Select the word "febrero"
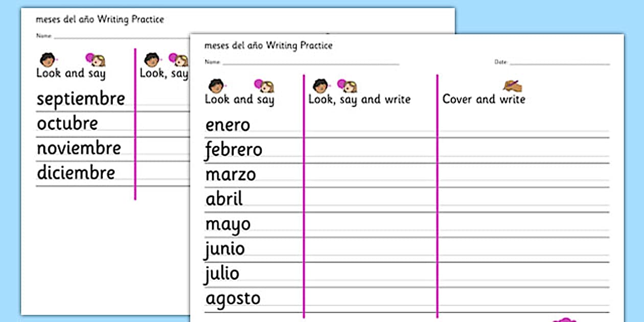This screenshot has height=322, width=644. click(x=234, y=150)
